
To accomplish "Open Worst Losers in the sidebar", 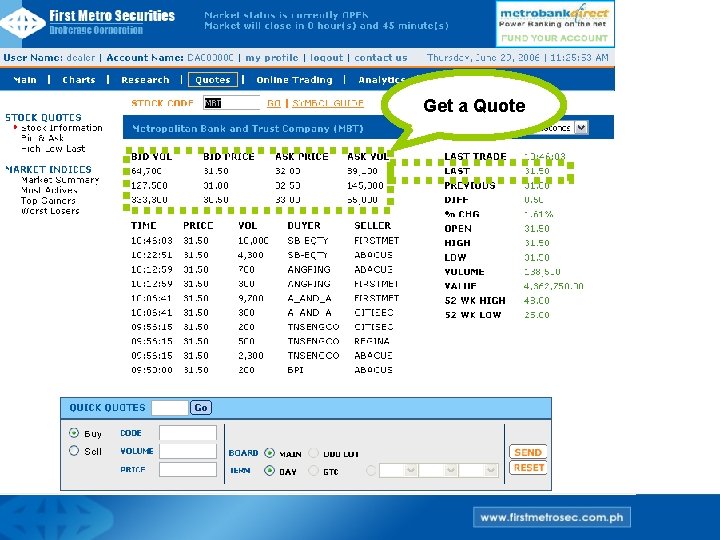I will point(50,211).
